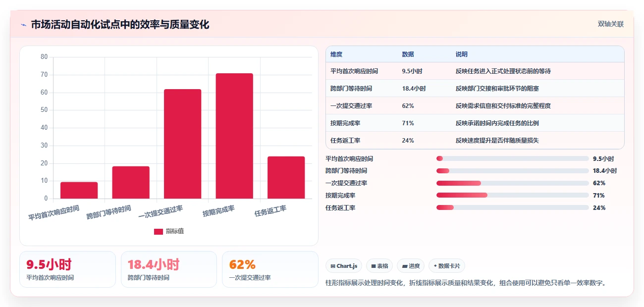Click the x-axis label 任务返工率
Viewport: 644px width, 307px height.
point(270,211)
